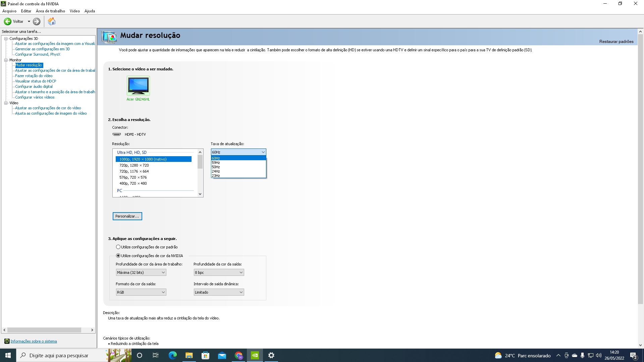The width and height of the screenshot is (644, 362).
Task: Open 'Configurar áudio digital' task
Action: (34, 86)
